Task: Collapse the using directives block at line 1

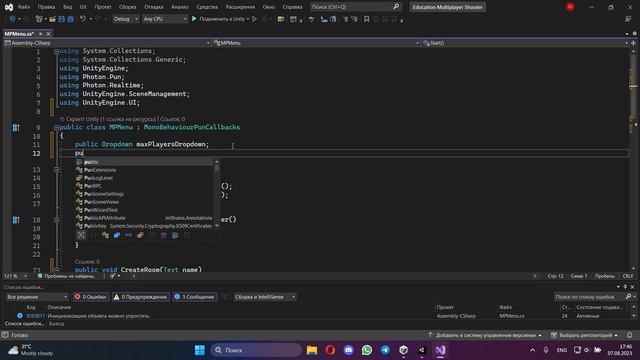Action: pos(56,51)
